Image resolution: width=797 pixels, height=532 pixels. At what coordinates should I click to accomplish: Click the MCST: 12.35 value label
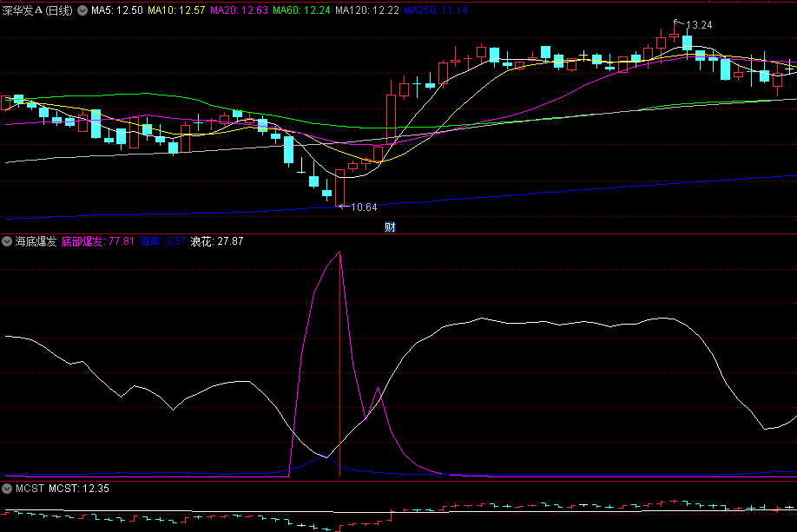pyautogui.click(x=79, y=489)
